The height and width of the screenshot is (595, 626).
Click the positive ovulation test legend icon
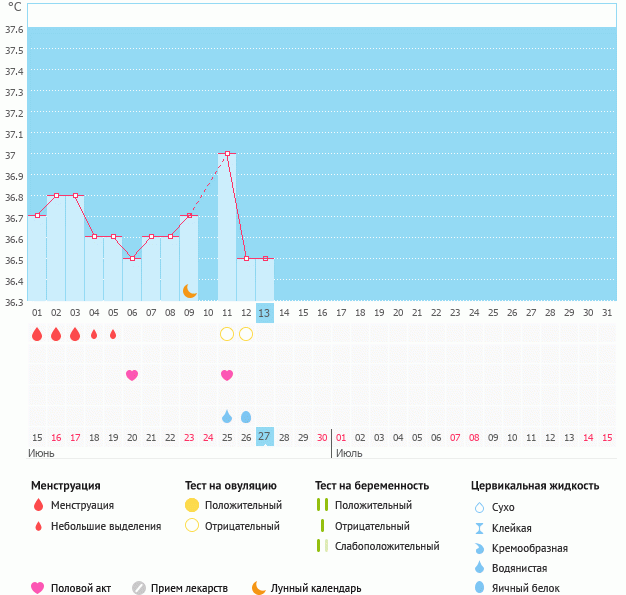193,505
